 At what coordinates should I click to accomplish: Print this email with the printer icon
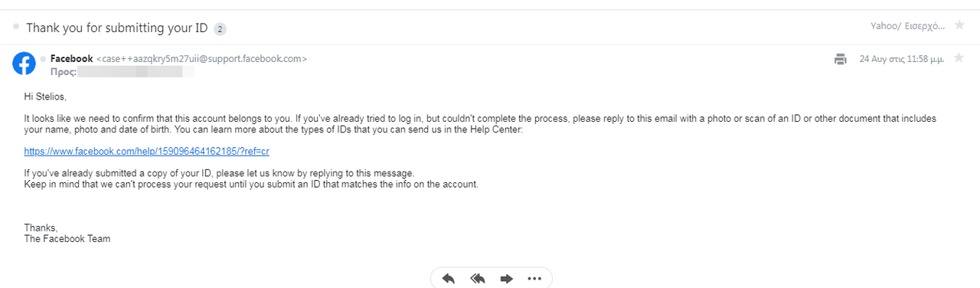(x=841, y=59)
